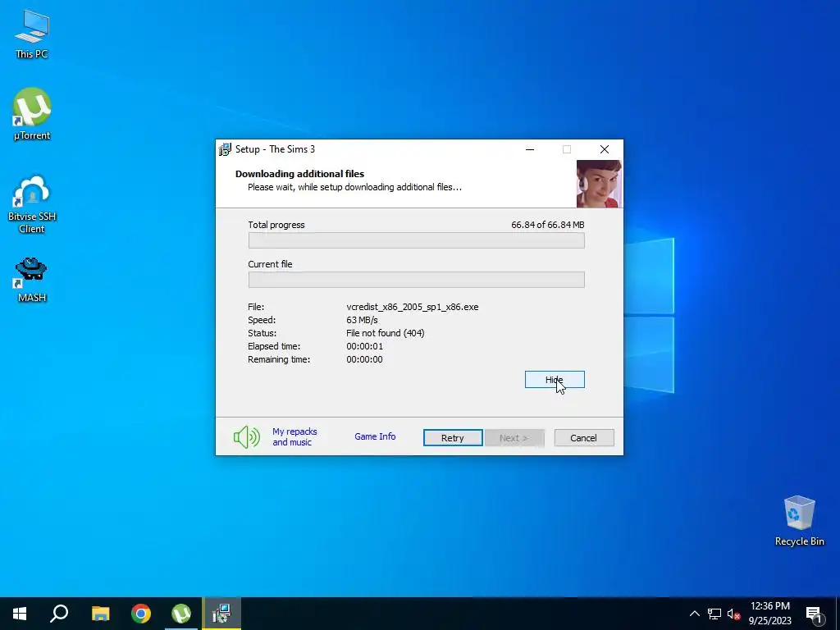
Task: Select the MASH desktop shortcut
Action: (x=32, y=280)
